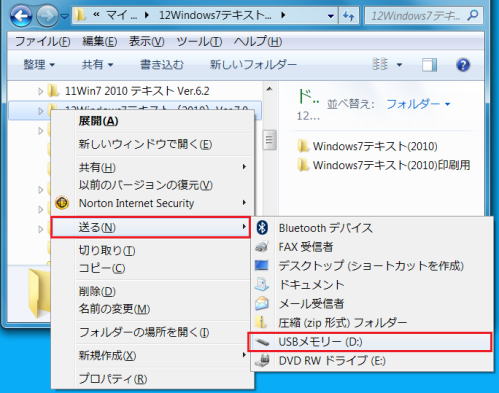The width and height of the screenshot is (499, 393).
Task: Open the recent pages dropdown next to Forward
Action: [65, 16]
